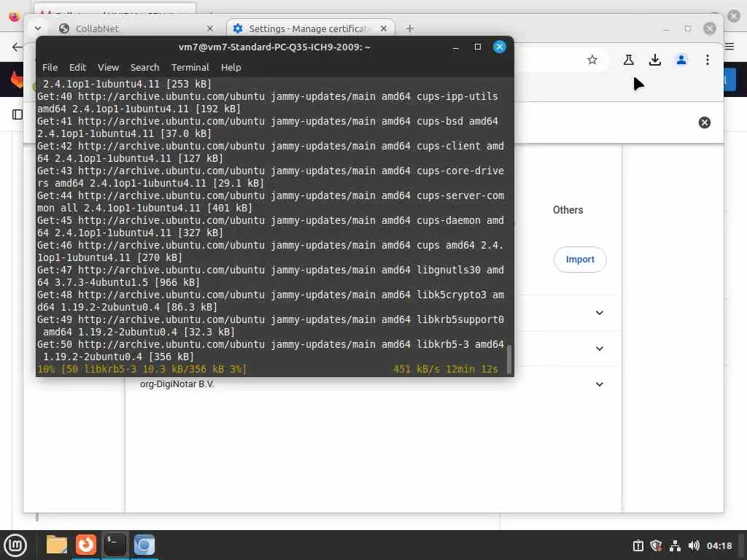Bookmark this page with star icon

(592, 60)
